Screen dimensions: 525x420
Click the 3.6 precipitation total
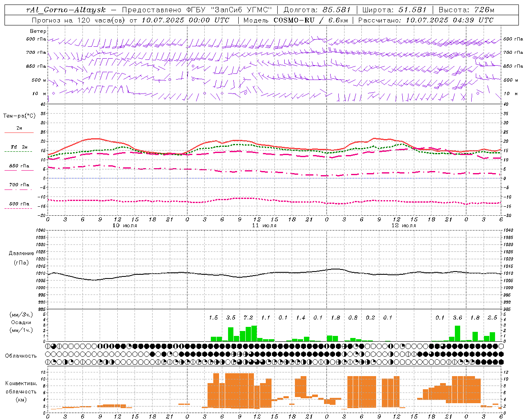[457, 318]
